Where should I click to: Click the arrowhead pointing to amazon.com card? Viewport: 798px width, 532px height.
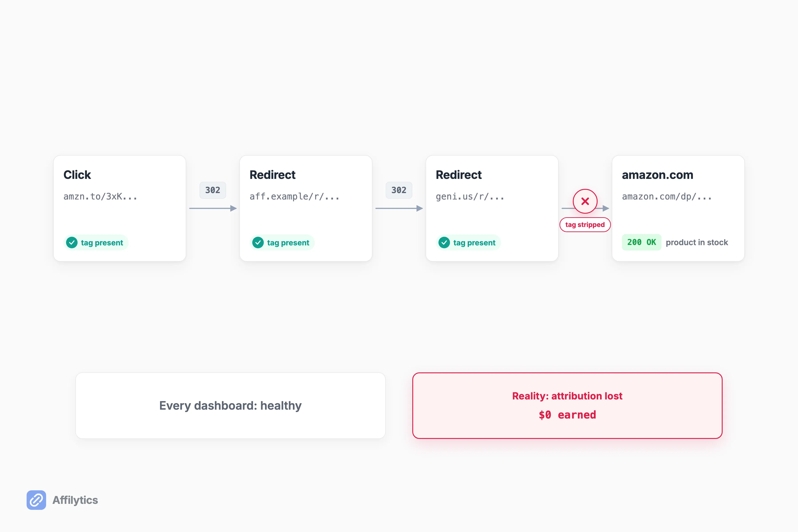[606, 208]
